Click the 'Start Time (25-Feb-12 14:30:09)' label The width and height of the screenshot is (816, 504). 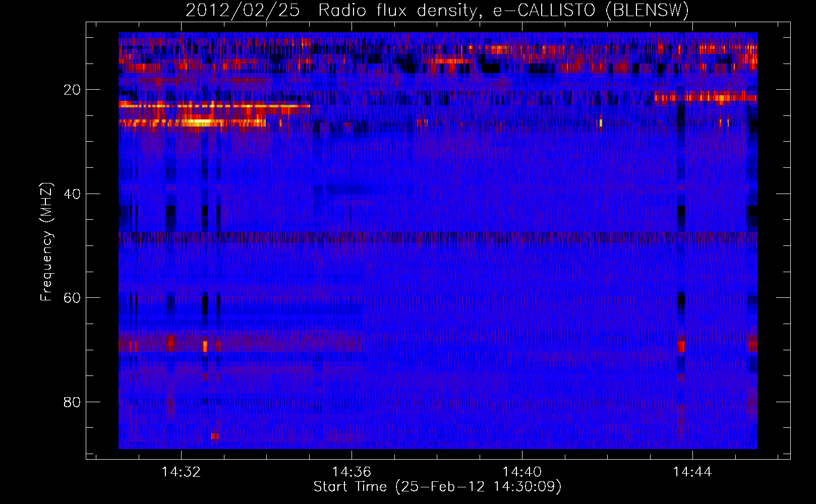(437, 487)
